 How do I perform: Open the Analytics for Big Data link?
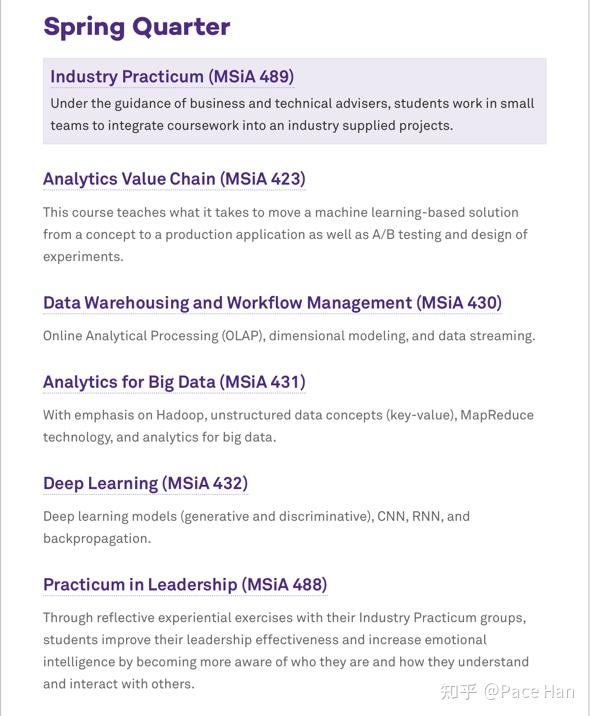(x=174, y=382)
